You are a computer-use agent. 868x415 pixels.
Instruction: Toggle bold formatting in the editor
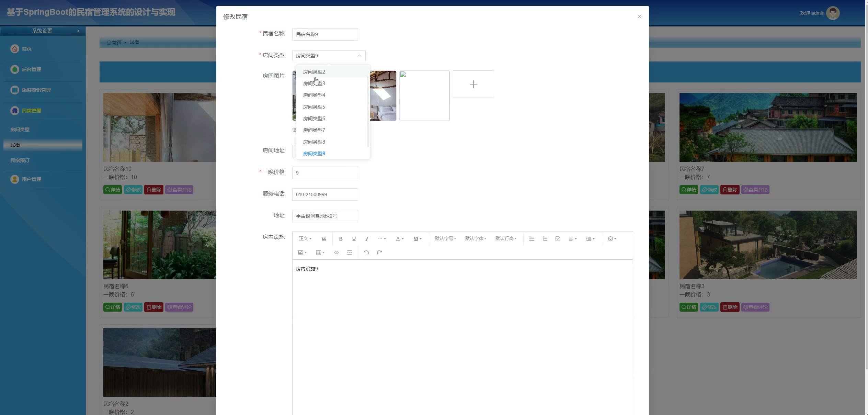(x=341, y=239)
